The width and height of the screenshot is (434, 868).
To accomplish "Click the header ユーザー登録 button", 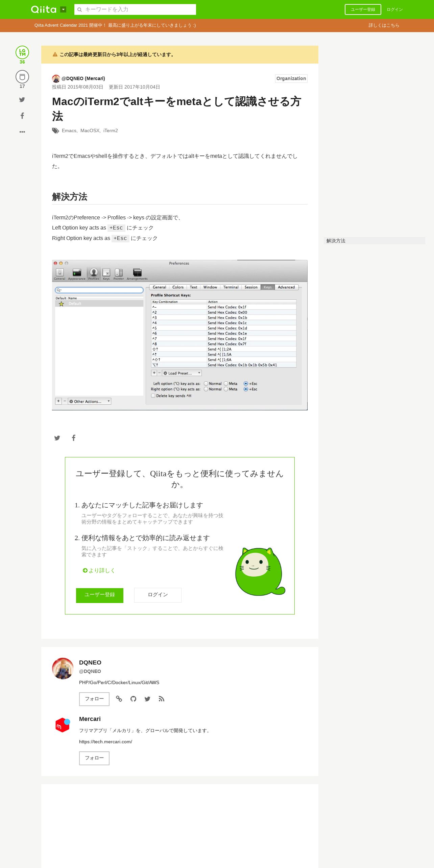I will 363,9.
